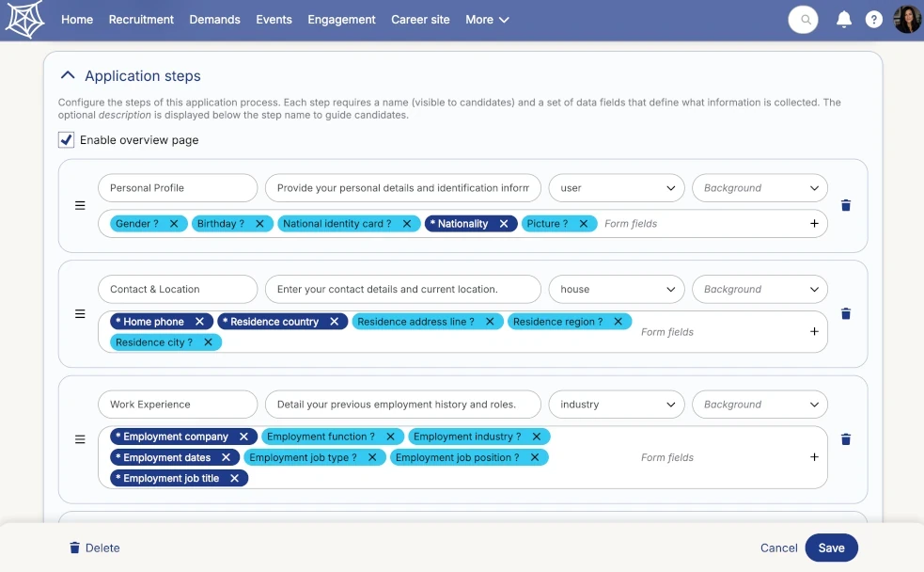Remove the National identity card tag
This screenshot has height=572, width=924.
coord(407,224)
